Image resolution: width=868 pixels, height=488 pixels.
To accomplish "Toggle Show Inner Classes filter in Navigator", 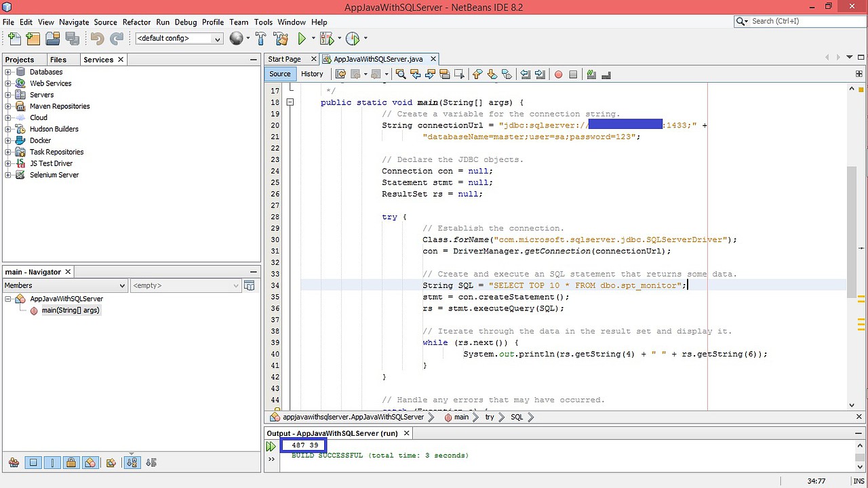I will click(90, 463).
